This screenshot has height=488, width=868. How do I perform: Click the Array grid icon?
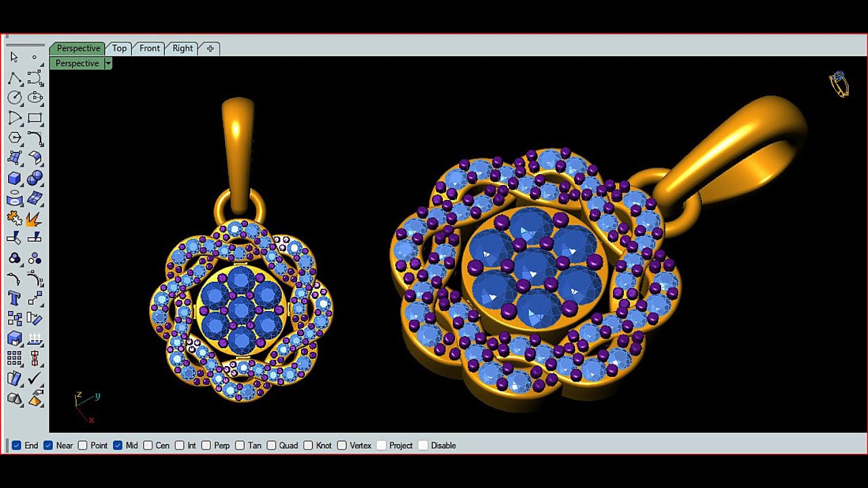click(14, 359)
